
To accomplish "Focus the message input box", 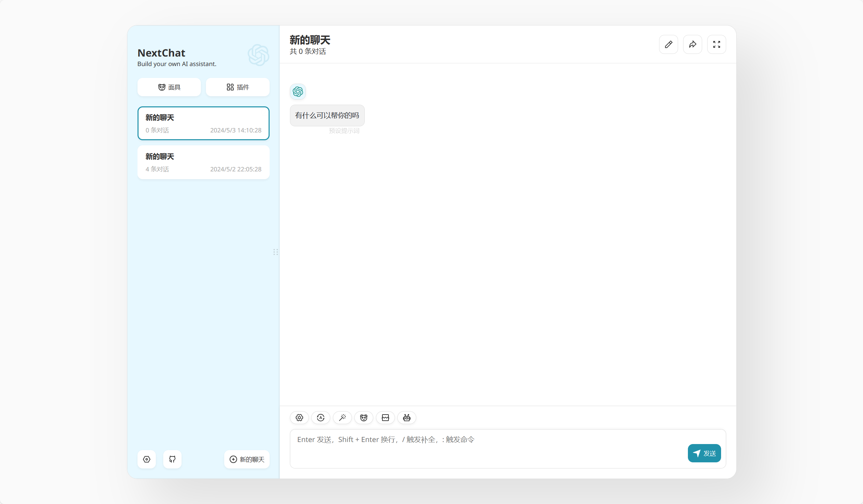I will (x=508, y=449).
